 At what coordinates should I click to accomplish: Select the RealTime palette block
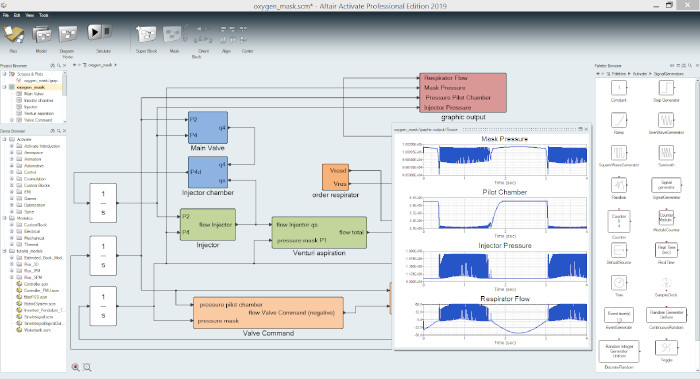point(666,250)
